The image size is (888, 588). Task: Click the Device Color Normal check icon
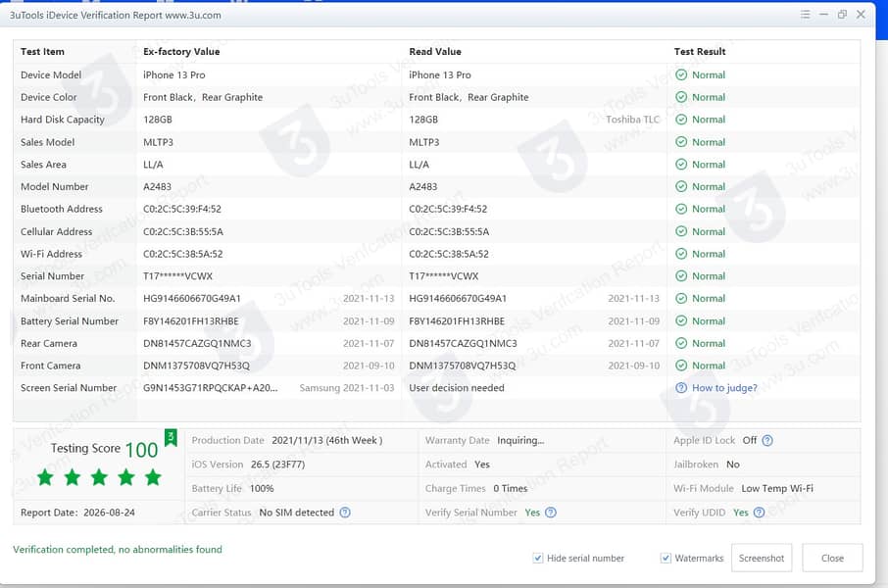point(681,97)
